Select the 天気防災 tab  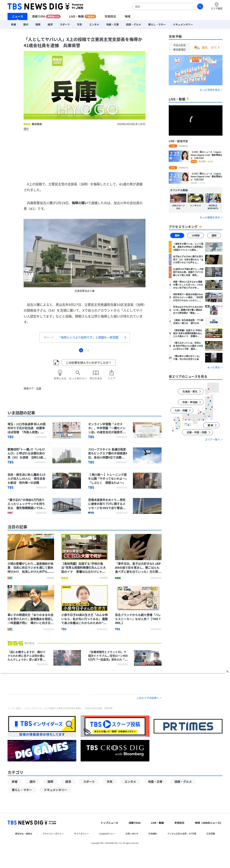tap(110, 16)
